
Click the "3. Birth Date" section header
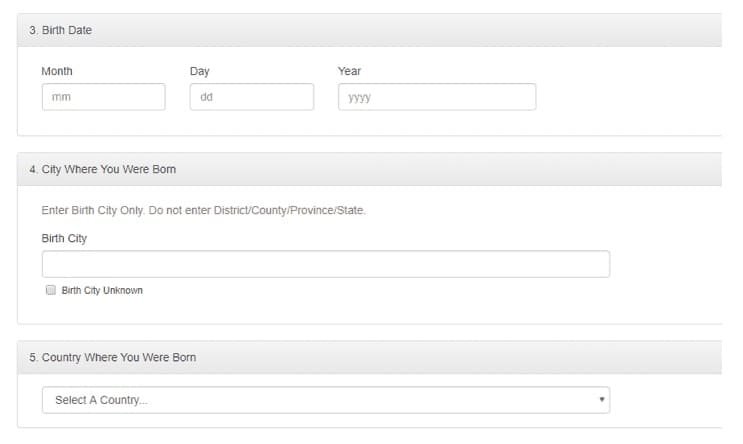click(61, 30)
